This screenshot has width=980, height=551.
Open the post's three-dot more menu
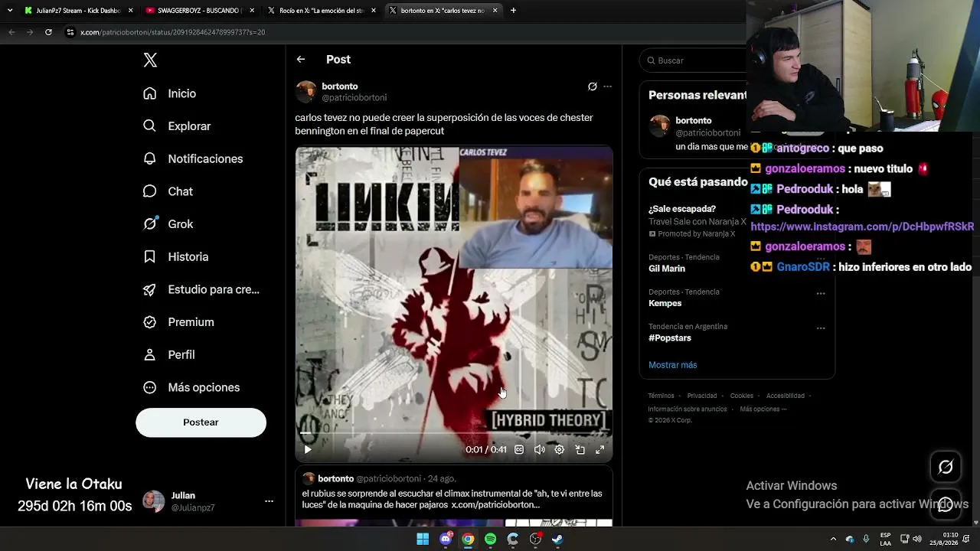[607, 86]
